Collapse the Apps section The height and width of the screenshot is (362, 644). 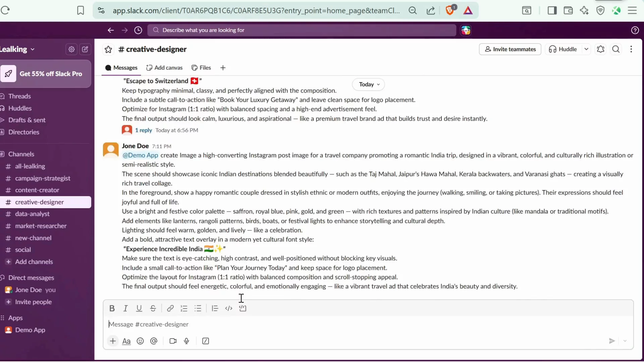pyautogui.click(x=15, y=318)
